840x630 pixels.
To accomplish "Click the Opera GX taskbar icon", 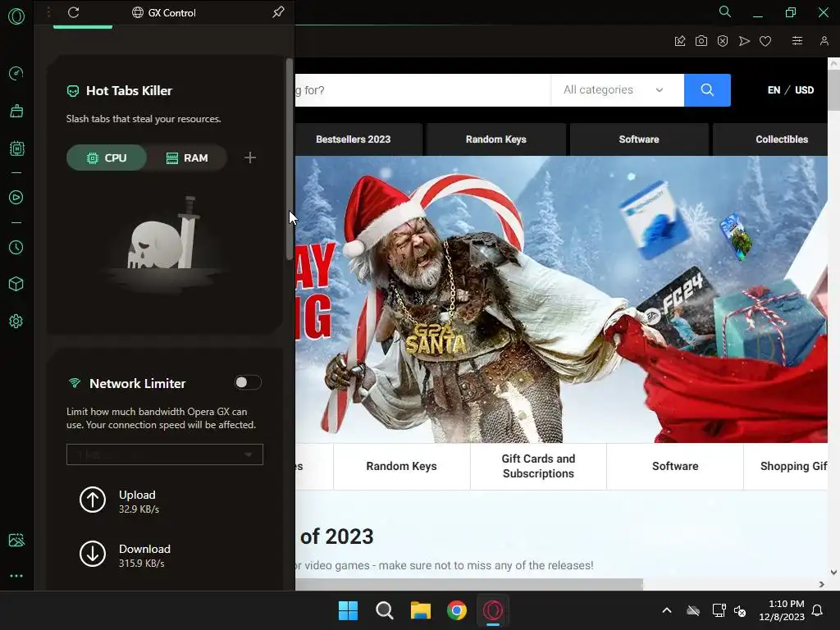I will [x=493, y=610].
